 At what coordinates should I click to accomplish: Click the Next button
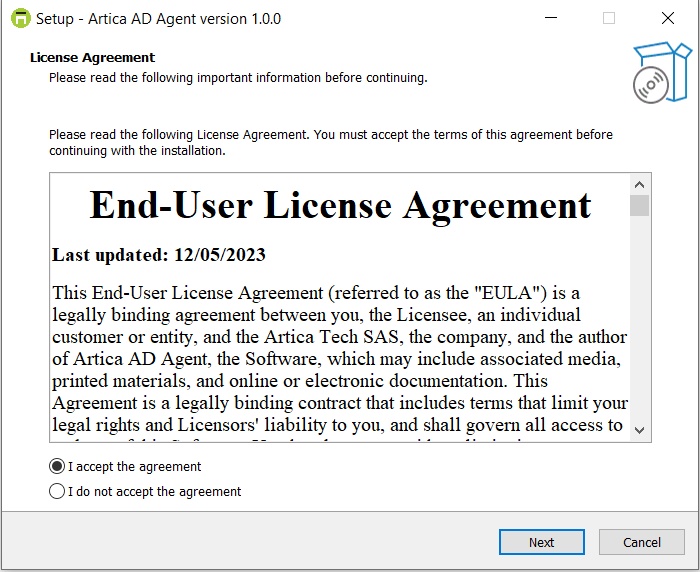[542, 542]
